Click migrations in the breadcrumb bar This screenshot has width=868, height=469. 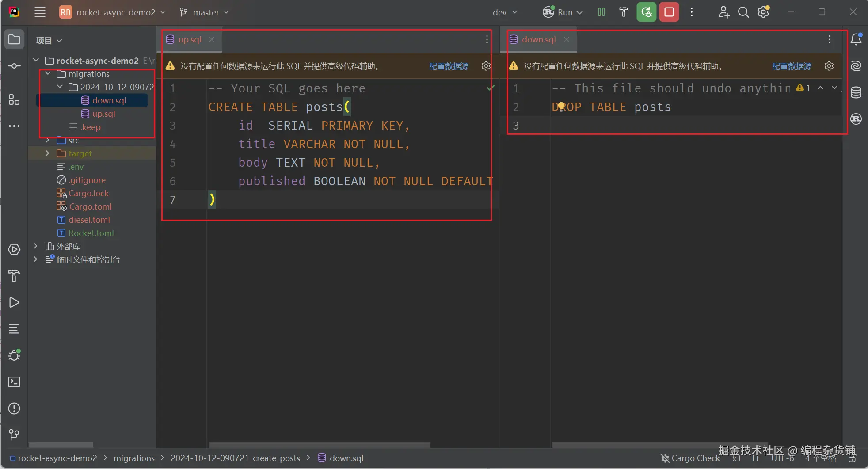click(134, 458)
